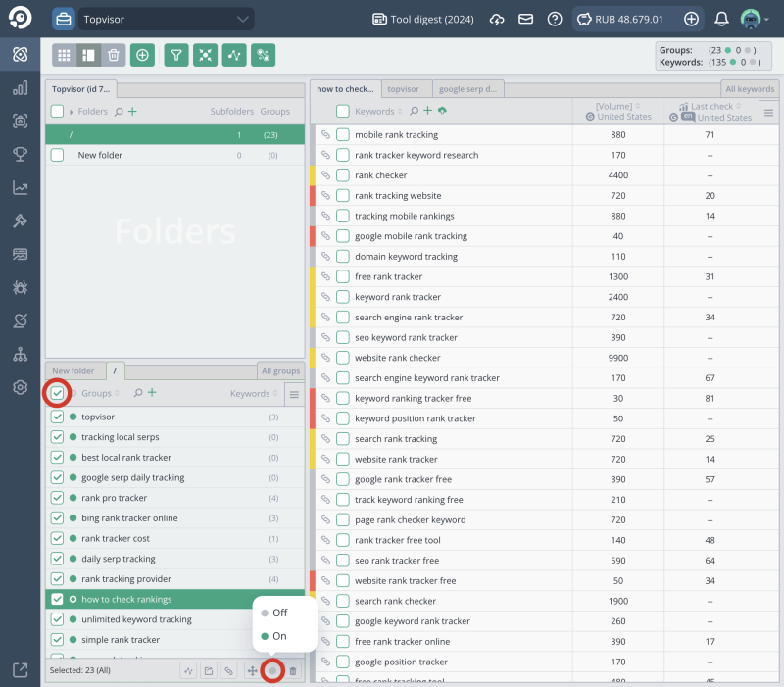Open the filter panel icon
784x687 pixels.
pos(175,55)
